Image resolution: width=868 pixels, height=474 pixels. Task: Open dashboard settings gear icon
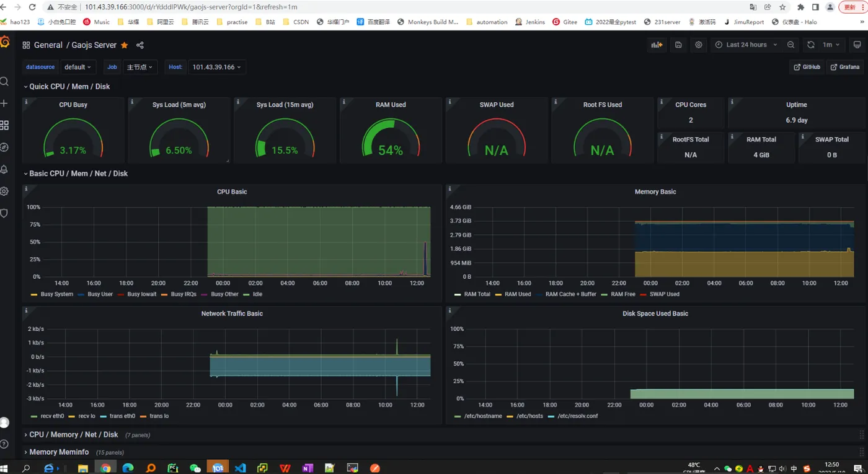click(699, 45)
